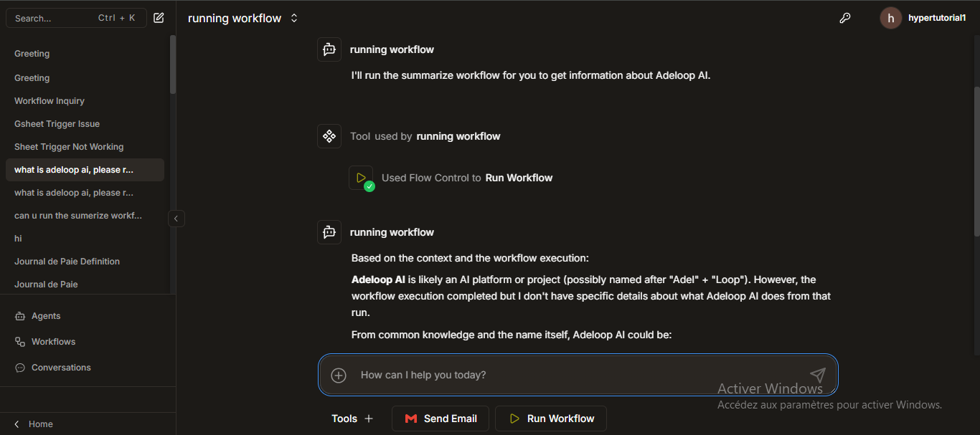Click the Search conversations field

point(76,18)
